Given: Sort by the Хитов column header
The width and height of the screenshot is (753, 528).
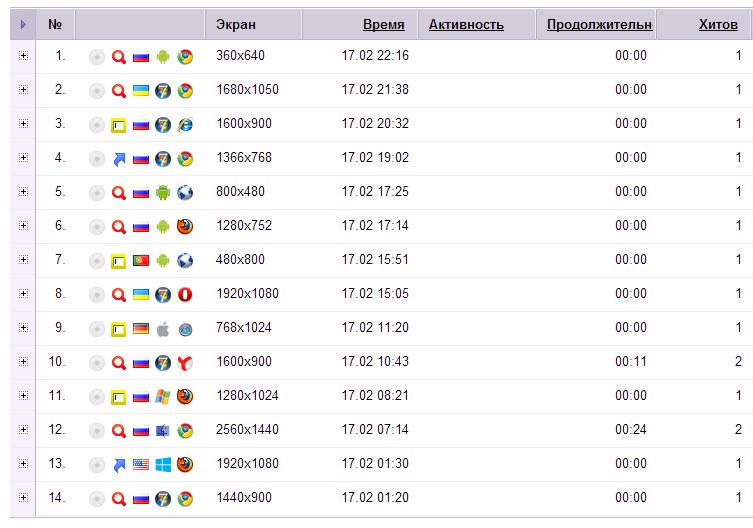Looking at the screenshot, I should pos(718,24).
